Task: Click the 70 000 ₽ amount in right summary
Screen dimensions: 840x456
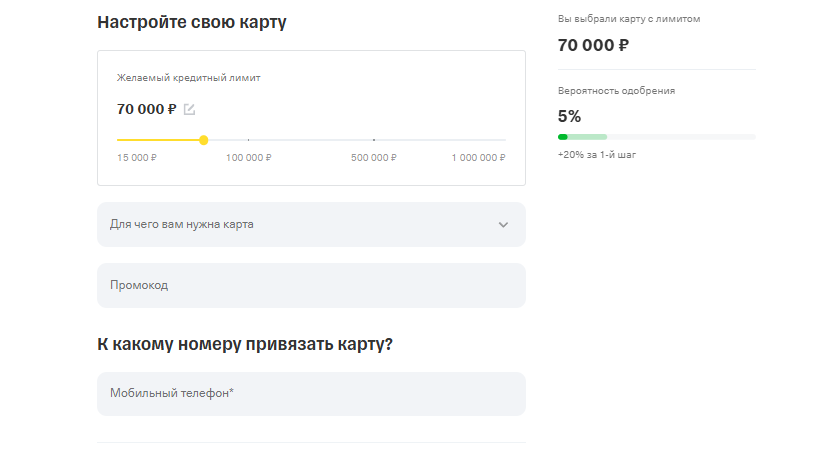Action: pyautogui.click(x=593, y=45)
